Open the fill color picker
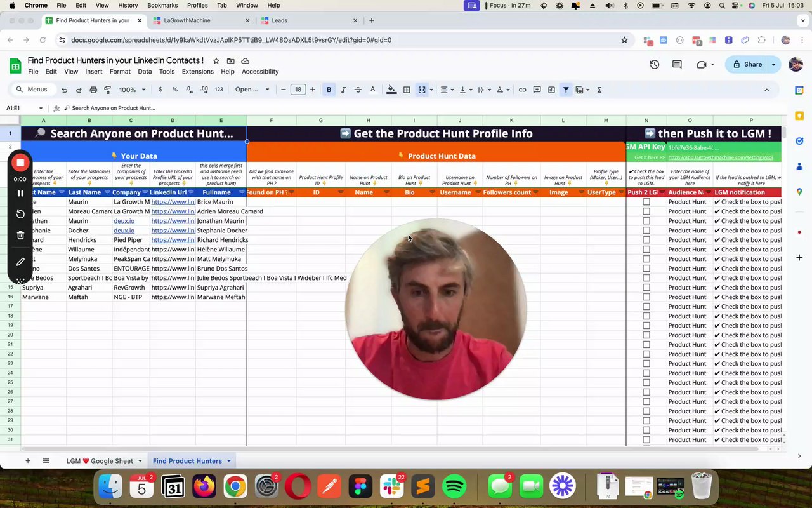 tap(391, 90)
